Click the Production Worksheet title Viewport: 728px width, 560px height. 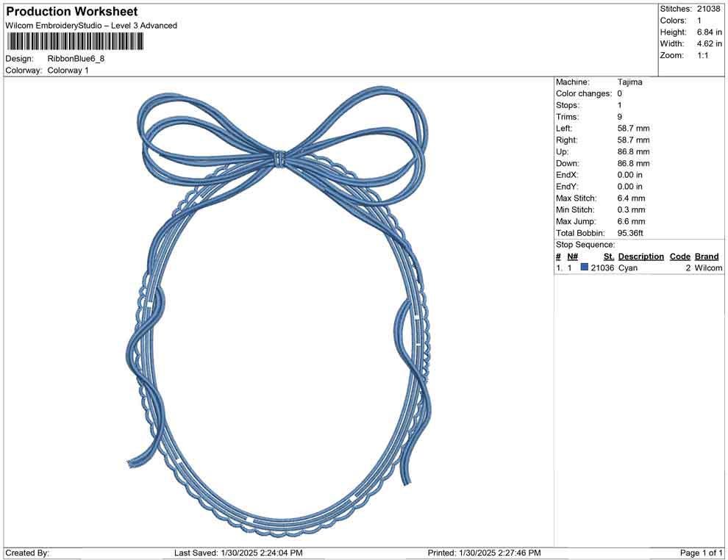(x=71, y=11)
